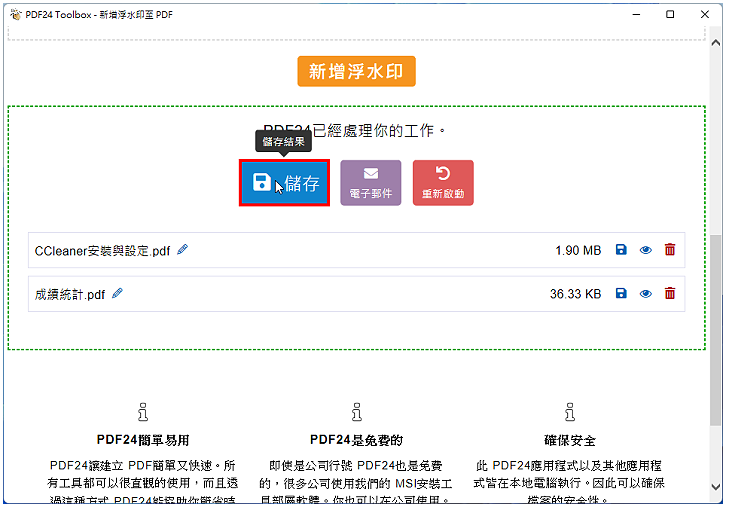Screen dimensions: 736x509
Task: Delete CCleaner安裝與設定.pdf with trash icon
Action: click(x=670, y=249)
